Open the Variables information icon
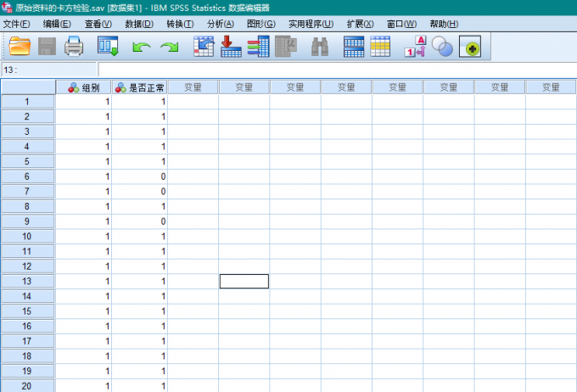 [x=258, y=47]
